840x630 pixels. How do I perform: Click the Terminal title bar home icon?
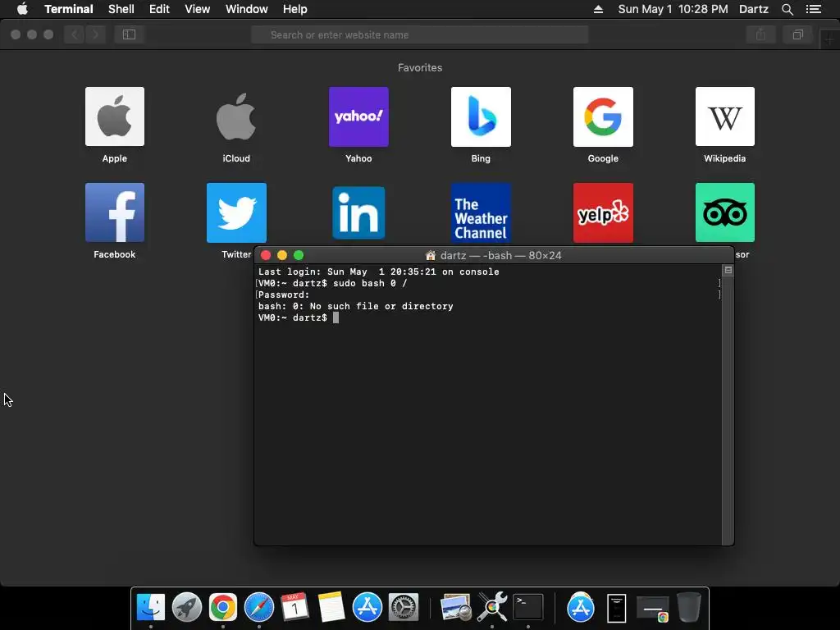(430, 256)
